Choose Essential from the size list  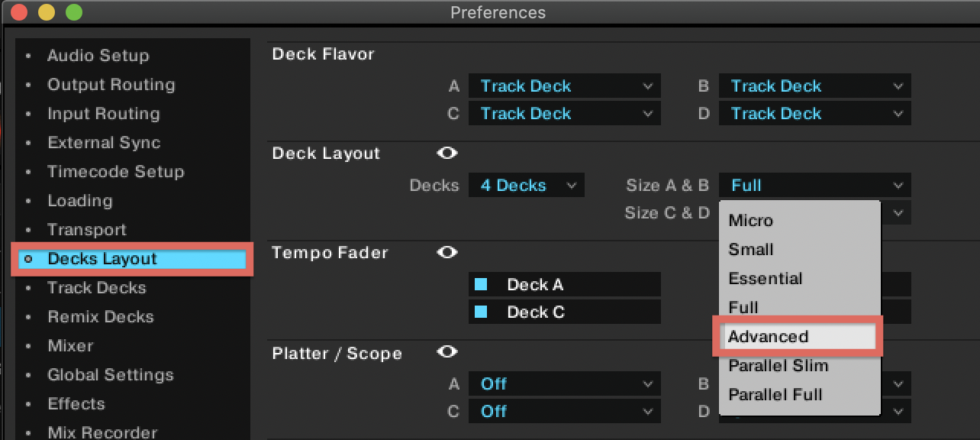tap(800, 279)
